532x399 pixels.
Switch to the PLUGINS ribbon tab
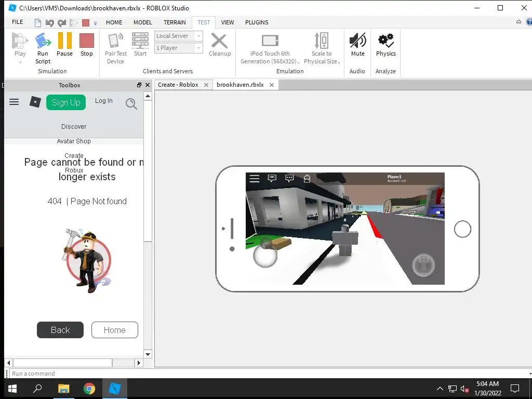coord(257,22)
